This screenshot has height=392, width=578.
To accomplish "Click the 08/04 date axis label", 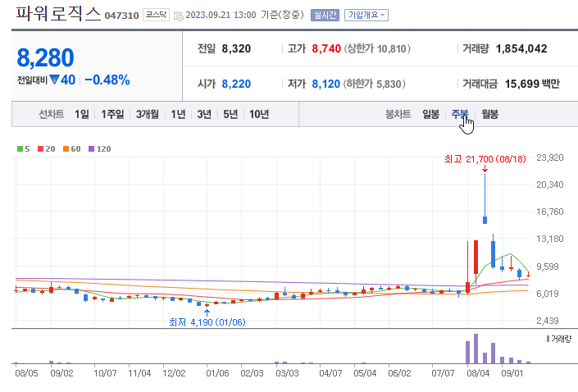I will (478, 373).
